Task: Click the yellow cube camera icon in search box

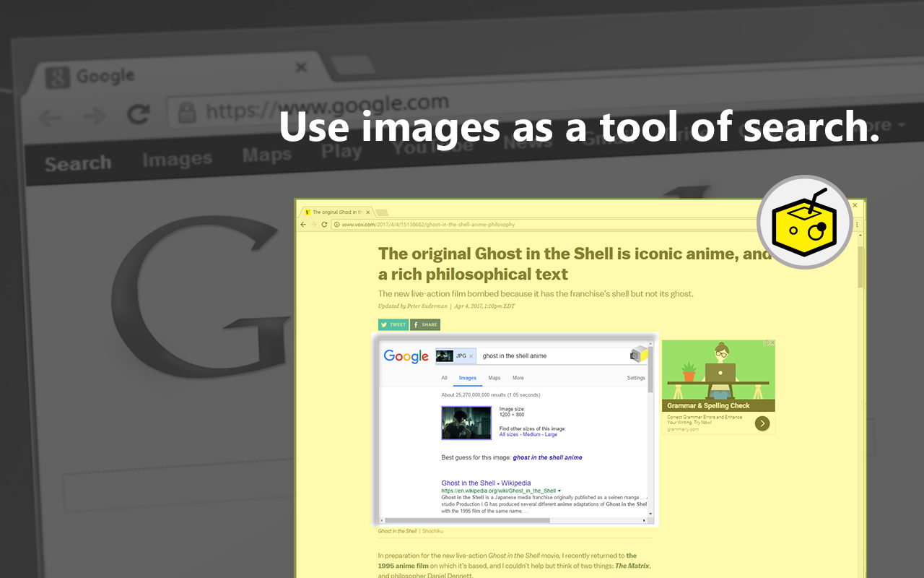Action: 639,355
